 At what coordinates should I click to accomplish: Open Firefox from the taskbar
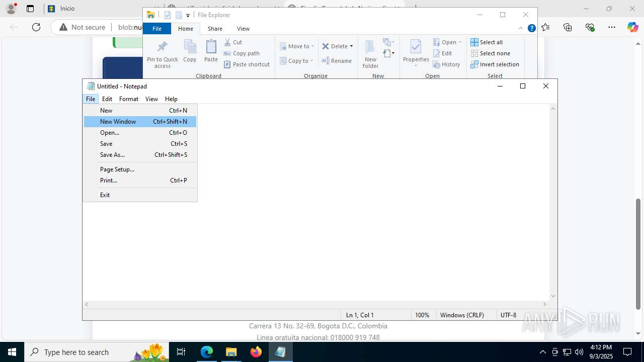(x=256, y=352)
